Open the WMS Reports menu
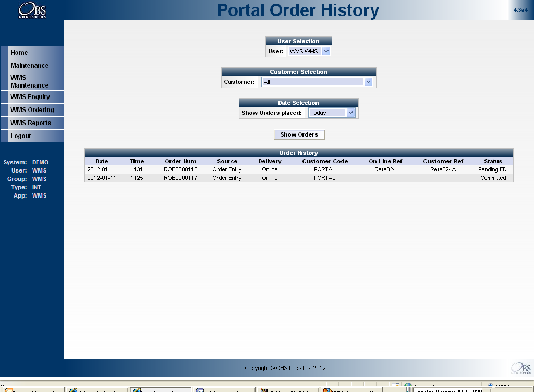Image resolution: width=534 pixels, height=392 pixels. tap(32, 123)
